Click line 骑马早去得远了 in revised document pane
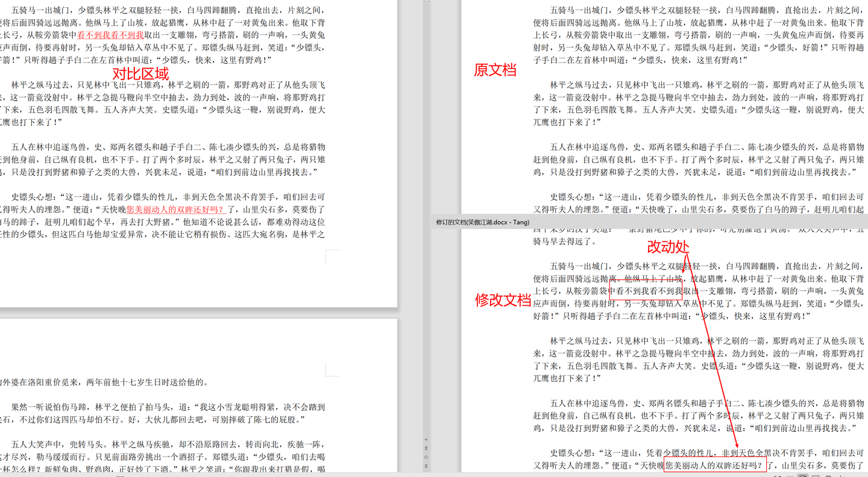 click(565, 241)
